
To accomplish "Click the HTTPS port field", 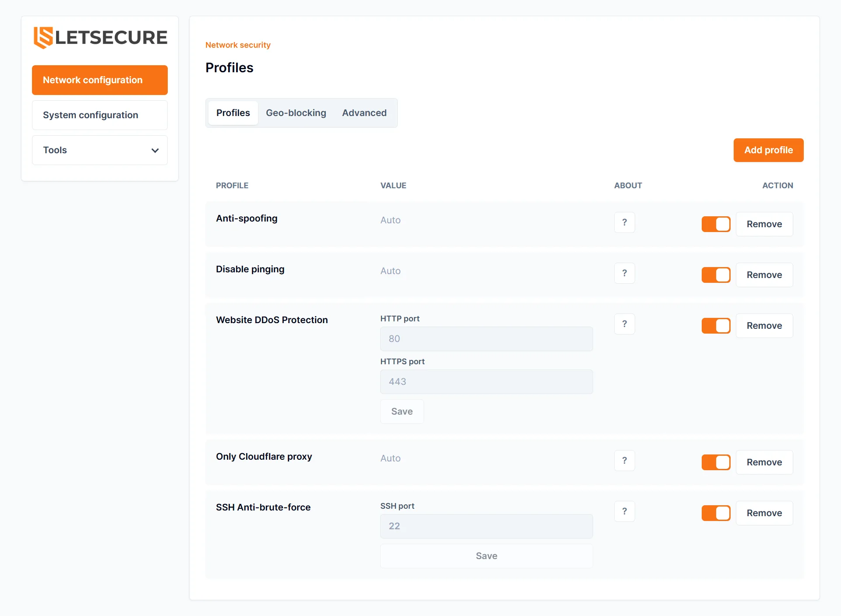I will 487,382.
